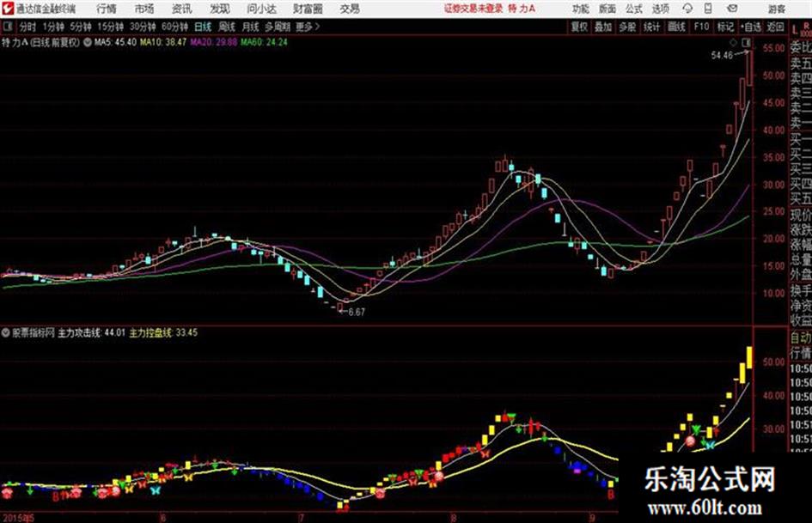The height and width of the screenshot is (523, 812).
Task: Click the red L icon at right edge
Action: [795, 29]
